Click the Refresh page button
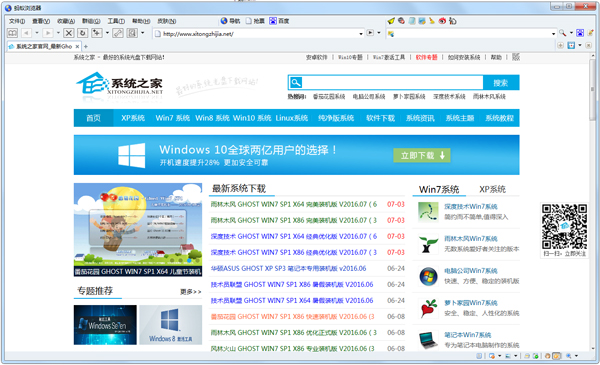The width and height of the screenshot is (600, 365). (83, 33)
